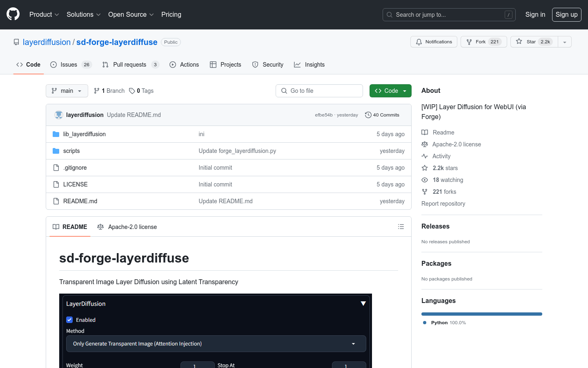Open the lib_layerdiffusion folder icon
The height and width of the screenshot is (368, 588).
pos(56,134)
